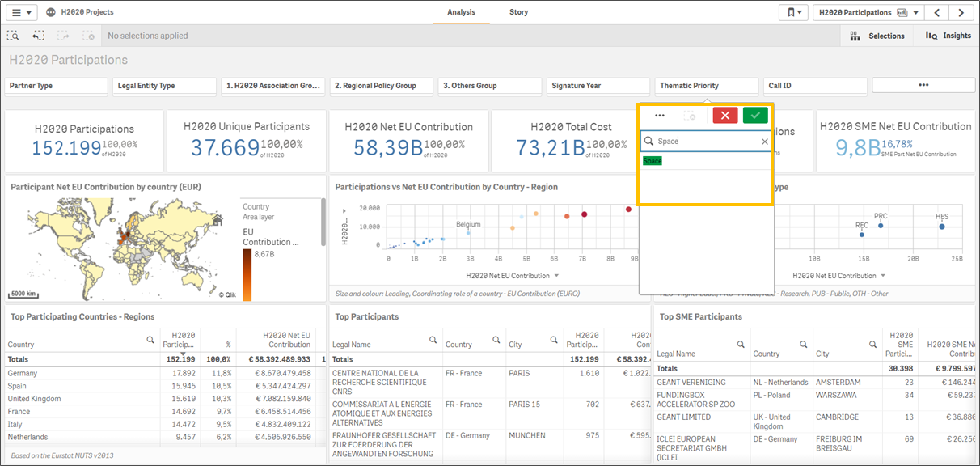Expand the Partner Type filter
980x466 pixels.
coord(57,86)
